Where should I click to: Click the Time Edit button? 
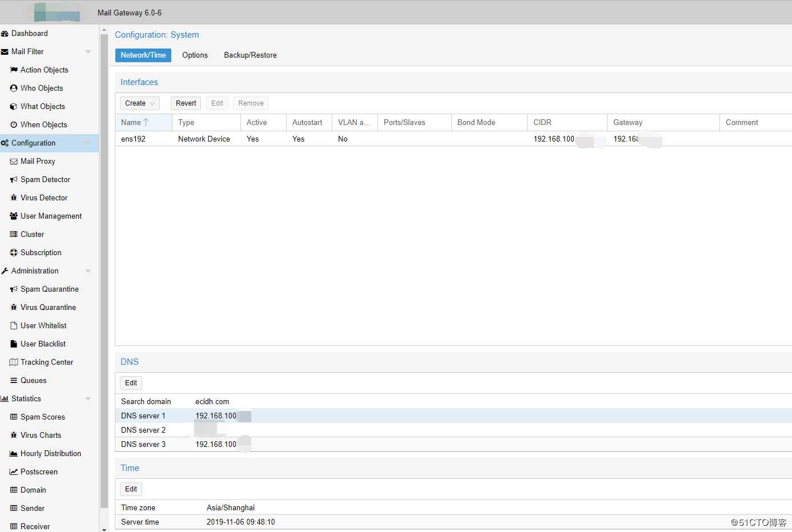(131, 489)
